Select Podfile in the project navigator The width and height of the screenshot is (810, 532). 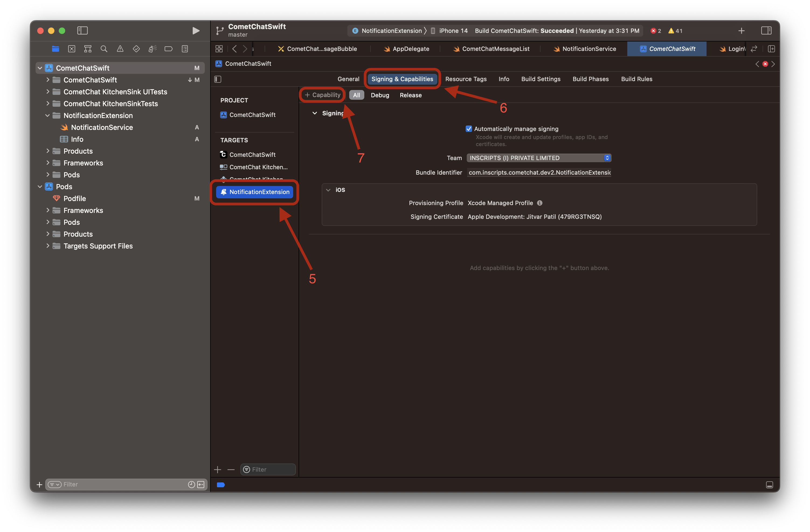click(x=75, y=198)
